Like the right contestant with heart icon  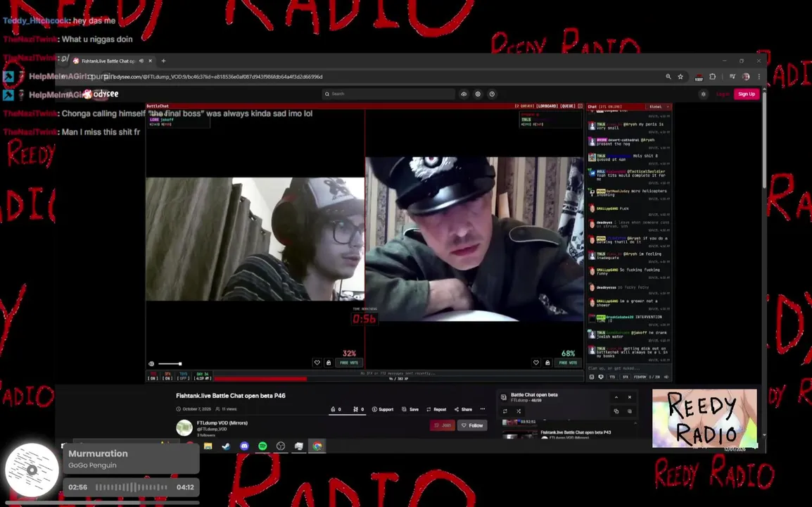(x=536, y=363)
